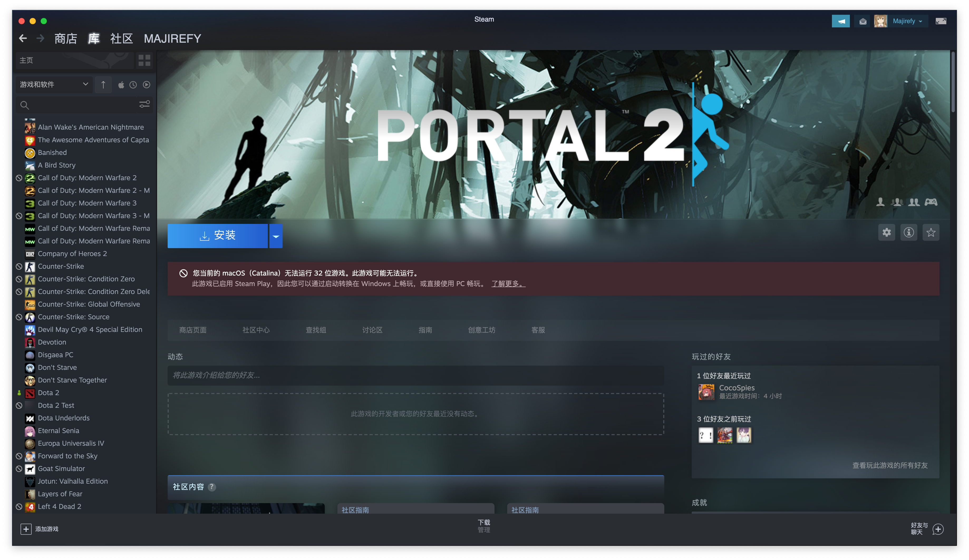
Task: Toggle sort by recent activity clock
Action: point(133,85)
